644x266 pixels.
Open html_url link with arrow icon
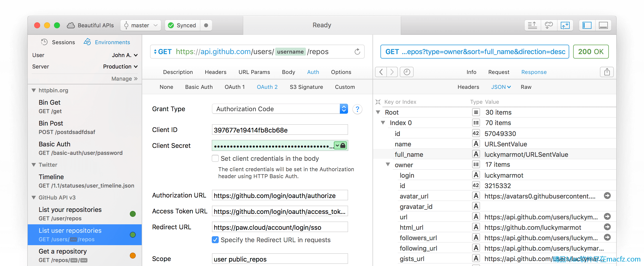(x=607, y=227)
